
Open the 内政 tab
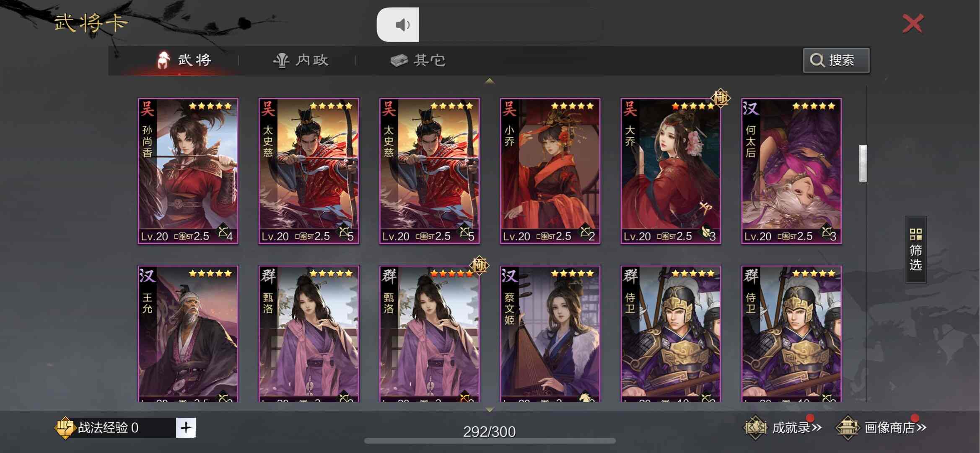click(301, 60)
